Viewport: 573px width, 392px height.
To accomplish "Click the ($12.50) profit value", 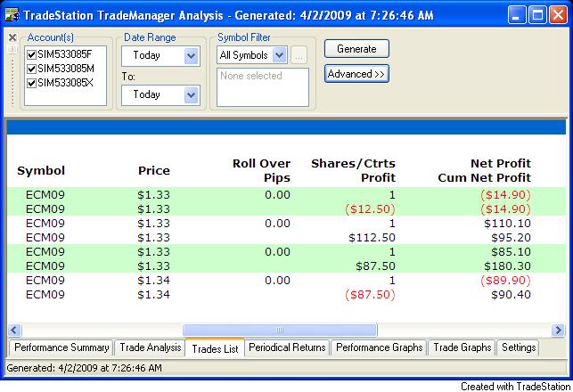I will point(370,209).
